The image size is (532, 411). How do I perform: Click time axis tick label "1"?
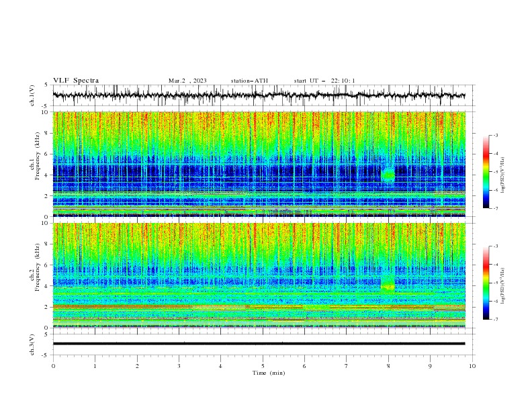click(x=95, y=366)
